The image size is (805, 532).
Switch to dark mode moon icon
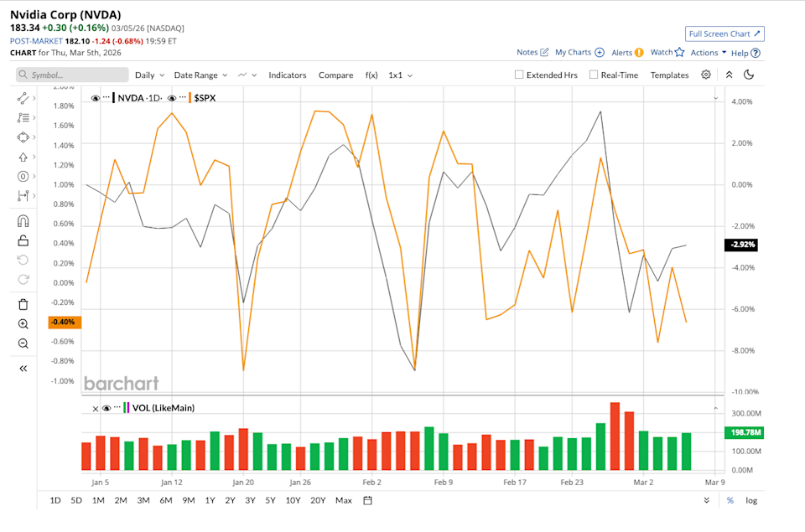click(x=749, y=75)
